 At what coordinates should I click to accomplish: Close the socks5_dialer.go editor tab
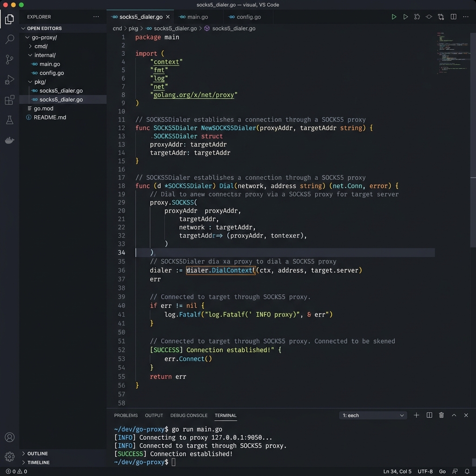pos(167,17)
